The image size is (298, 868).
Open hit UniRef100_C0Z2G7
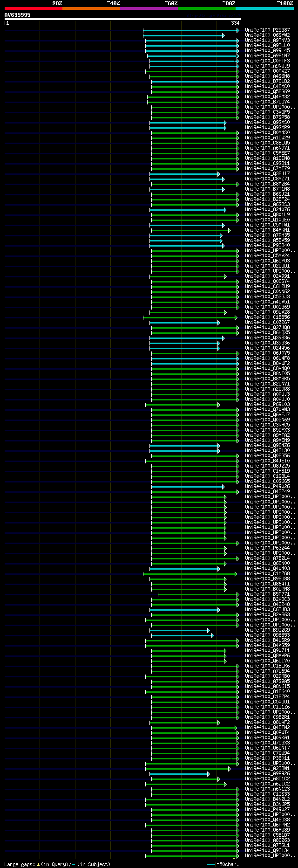pyautogui.click(x=267, y=323)
